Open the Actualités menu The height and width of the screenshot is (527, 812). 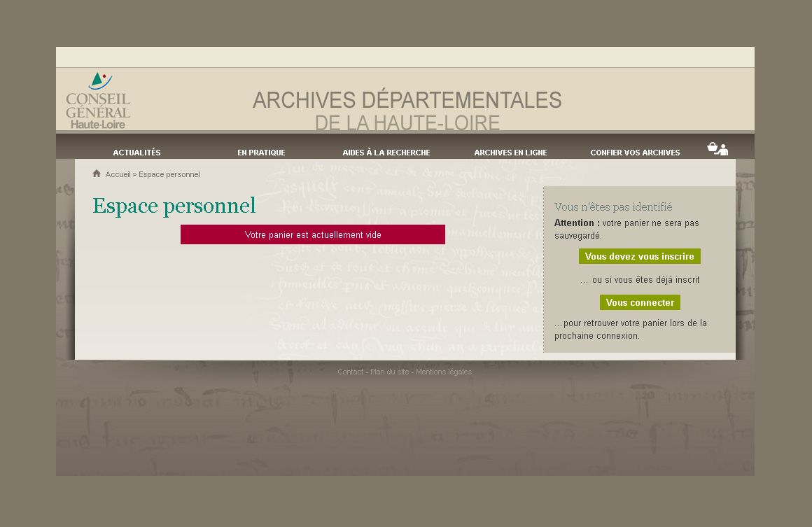click(136, 153)
